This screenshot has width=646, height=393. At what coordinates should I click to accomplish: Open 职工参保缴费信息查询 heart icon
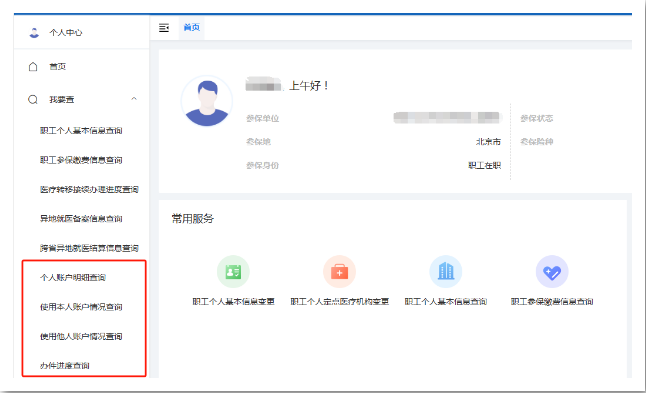552,271
